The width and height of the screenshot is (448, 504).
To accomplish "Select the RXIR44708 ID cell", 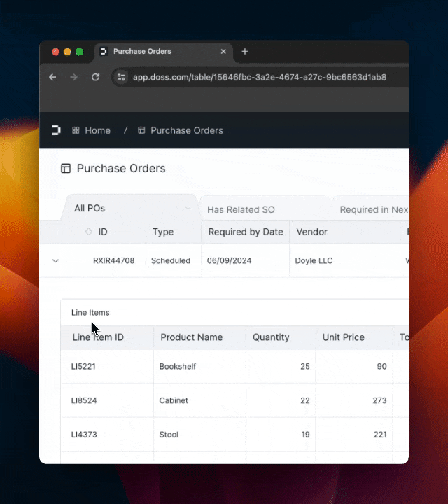I will (x=114, y=260).
